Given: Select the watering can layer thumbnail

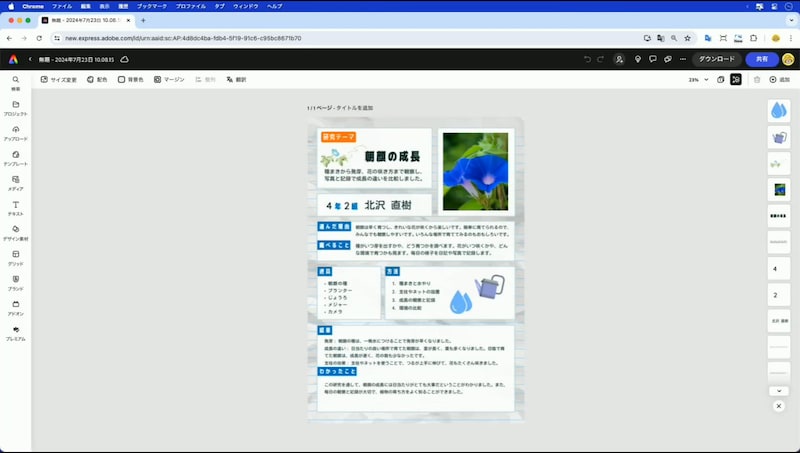Looking at the screenshot, I should [x=779, y=137].
